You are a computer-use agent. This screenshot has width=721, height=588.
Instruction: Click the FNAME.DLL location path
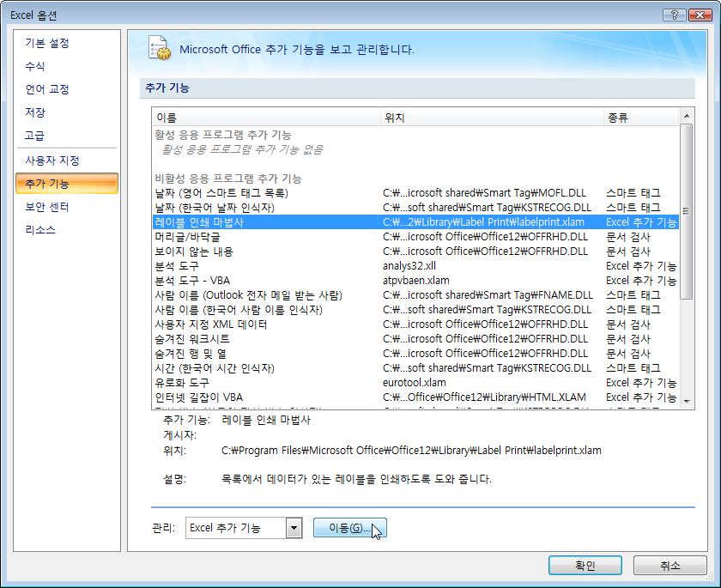(x=488, y=295)
